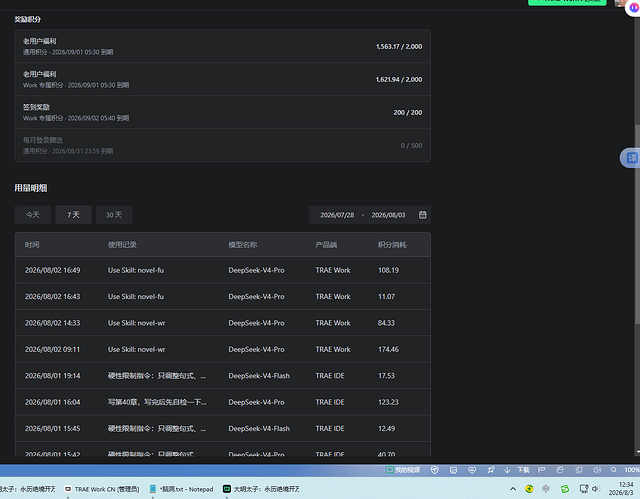This screenshot has height=499, width=640.
Task: Click the 84.33 points value
Action: click(x=386, y=323)
